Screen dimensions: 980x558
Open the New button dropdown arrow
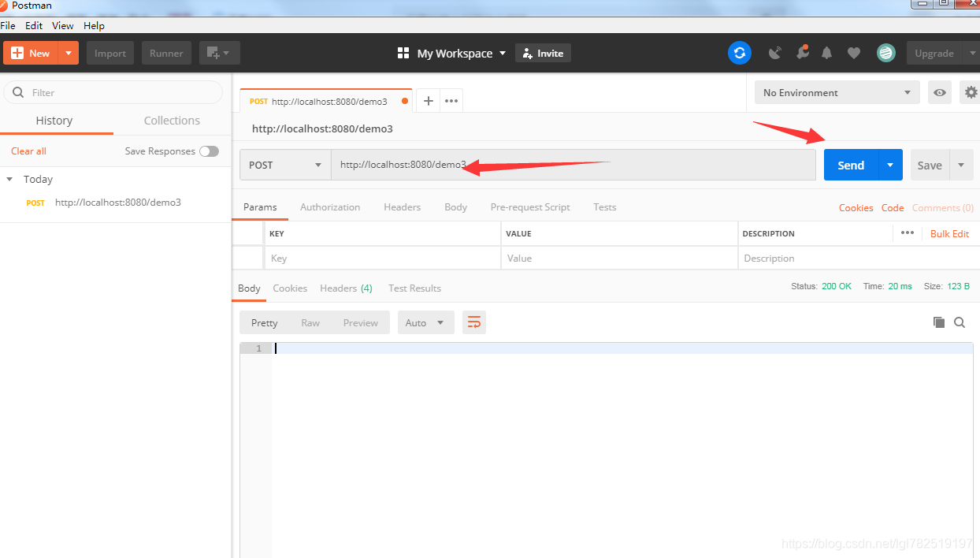(69, 53)
